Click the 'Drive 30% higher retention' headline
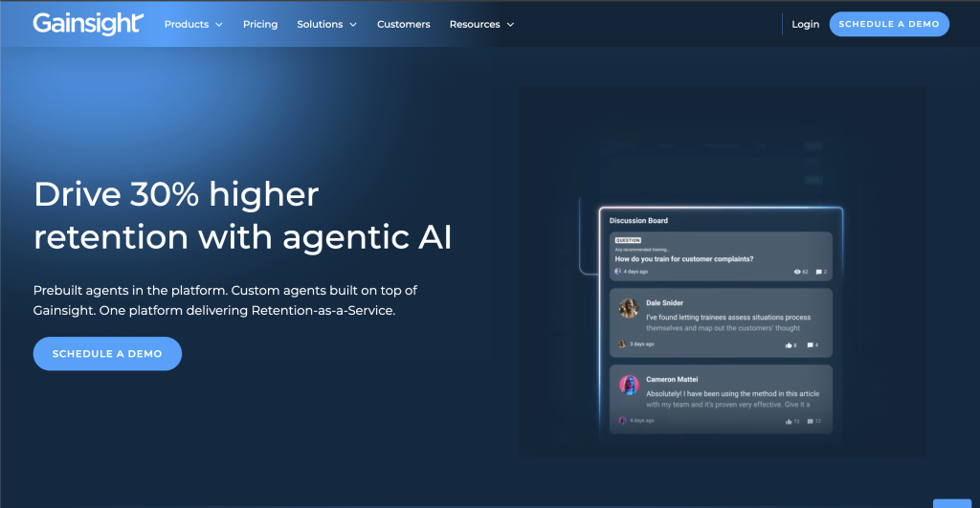The height and width of the screenshot is (508, 980). (x=242, y=215)
